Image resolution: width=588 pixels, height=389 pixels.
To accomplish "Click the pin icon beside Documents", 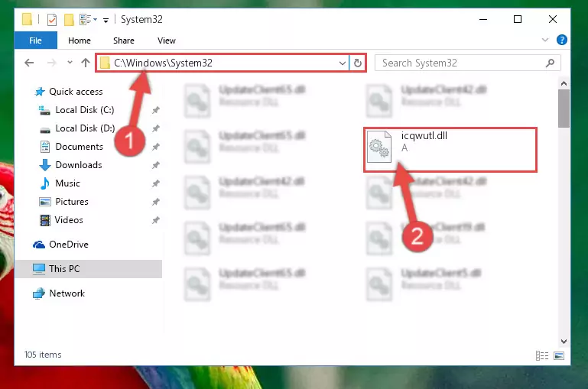I will click(x=156, y=147).
